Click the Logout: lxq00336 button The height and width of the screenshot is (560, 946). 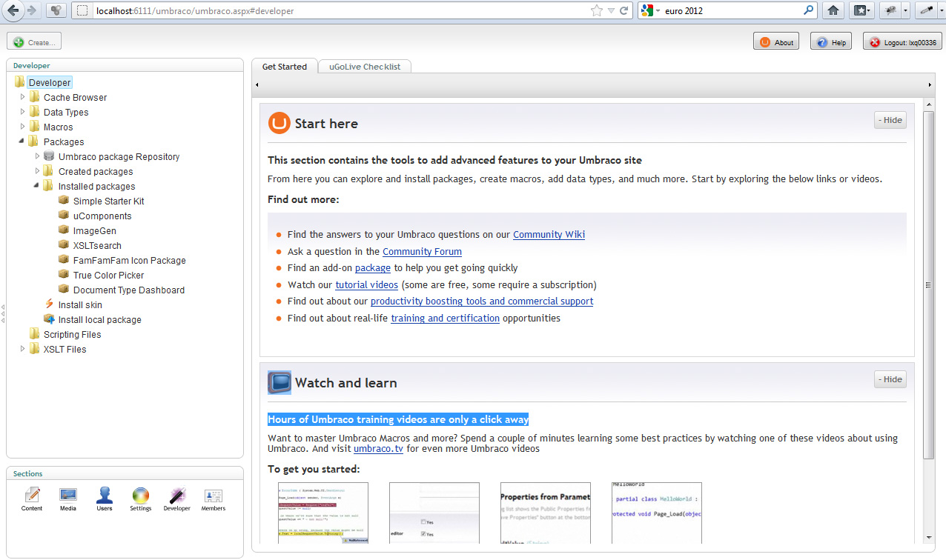tap(902, 42)
